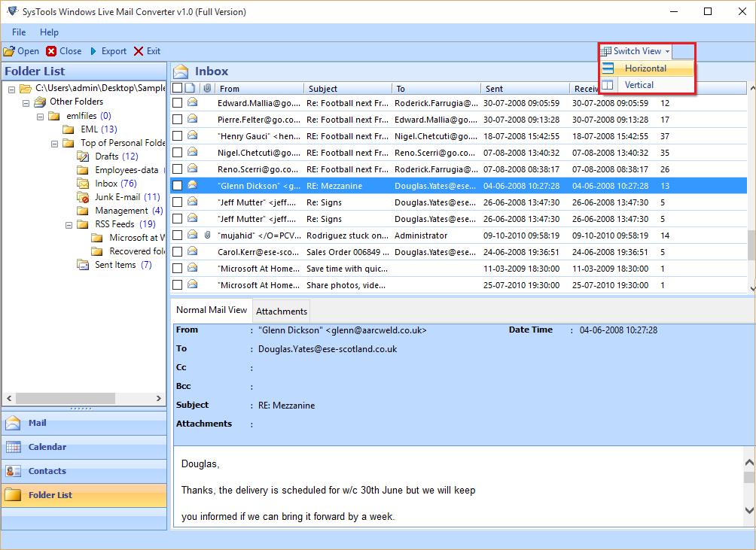Select the Recovered folder under RSS Feeds
756x550 pixels.
pos(137,251)
